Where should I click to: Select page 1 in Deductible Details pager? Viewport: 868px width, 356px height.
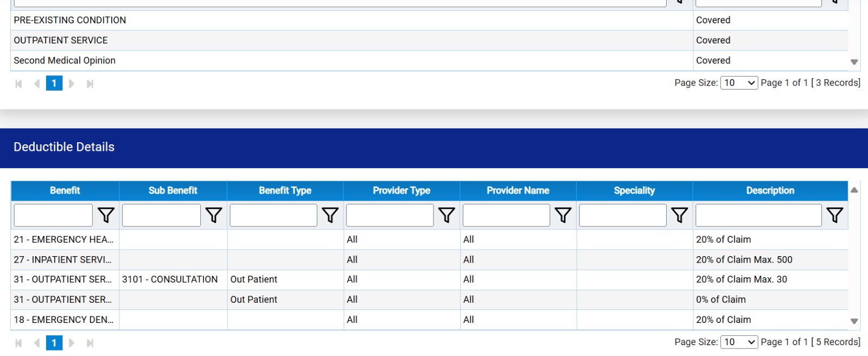54,343
